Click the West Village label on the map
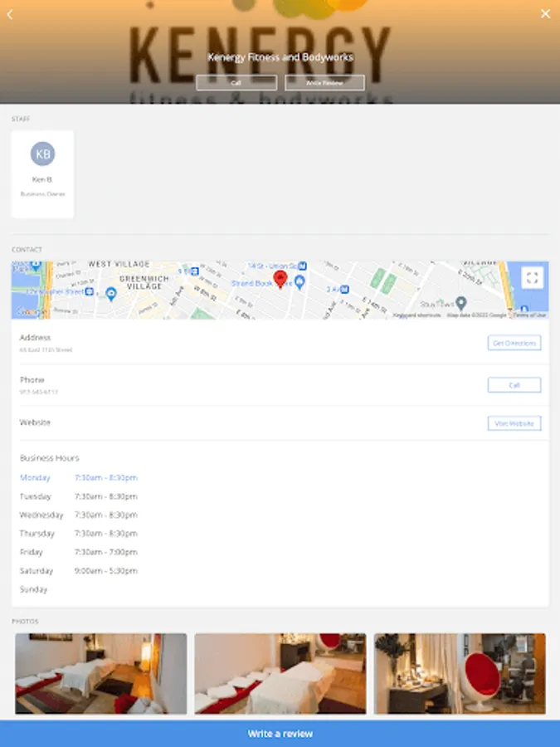Screen dimensions: 560x747 point(119,265)
